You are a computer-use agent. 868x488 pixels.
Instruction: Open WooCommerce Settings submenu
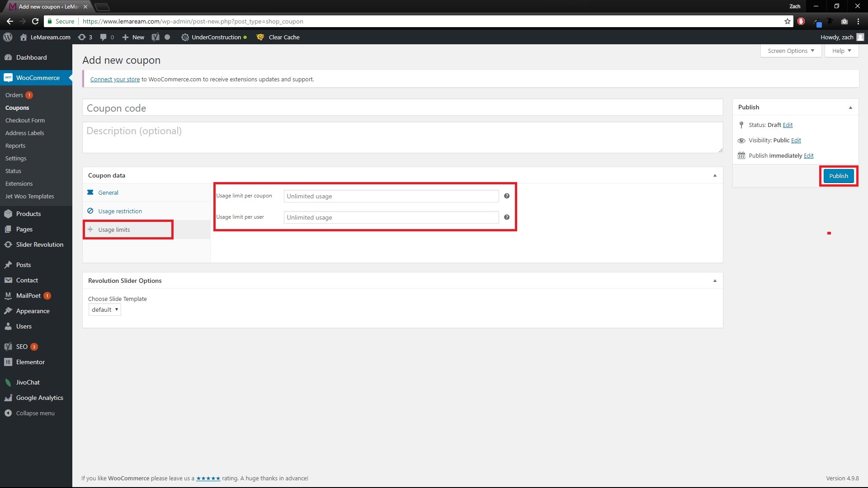pyautogui.click(x=36, y=158)
